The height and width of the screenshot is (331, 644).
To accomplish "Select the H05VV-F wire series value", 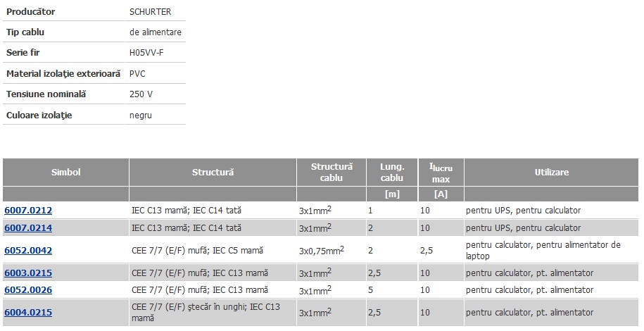I will pos(146,53).
